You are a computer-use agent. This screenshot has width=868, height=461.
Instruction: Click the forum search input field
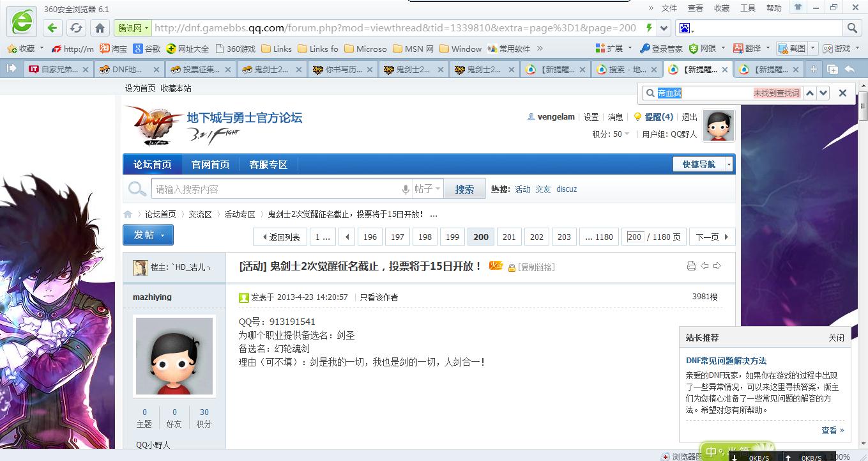[x=275, y=189]
